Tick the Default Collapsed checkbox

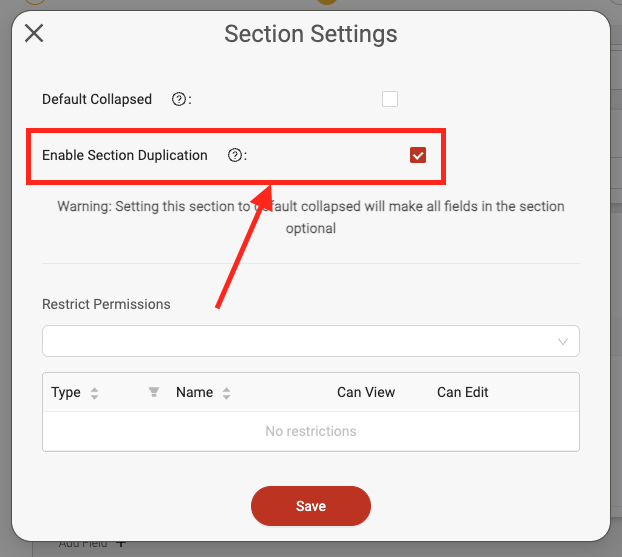click(390, 99)
